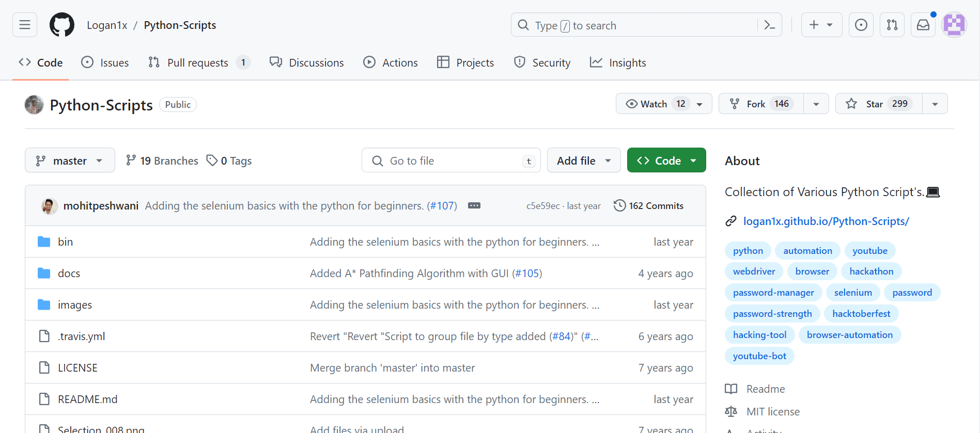The width and height of the screenshot is (980, 433).
Task: Expand the green Code dropdown
Action: coord(666,161)
